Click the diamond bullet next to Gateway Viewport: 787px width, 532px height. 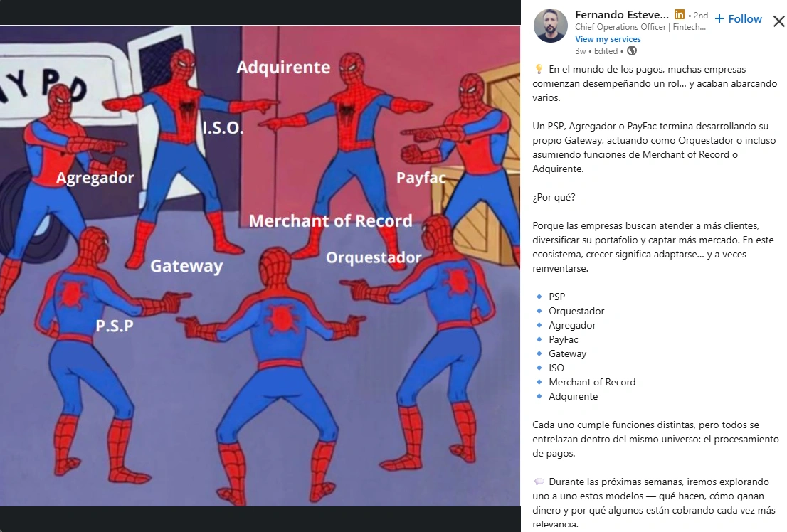tap(539, 353)
